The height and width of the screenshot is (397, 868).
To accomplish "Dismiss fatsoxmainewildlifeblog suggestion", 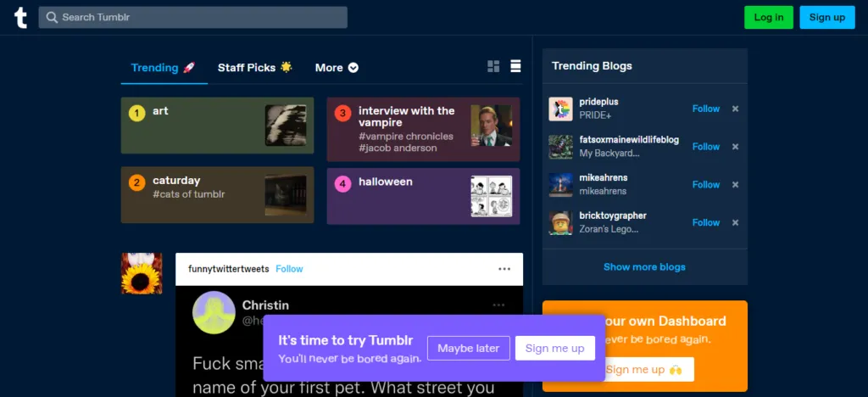I will [735, 147].
